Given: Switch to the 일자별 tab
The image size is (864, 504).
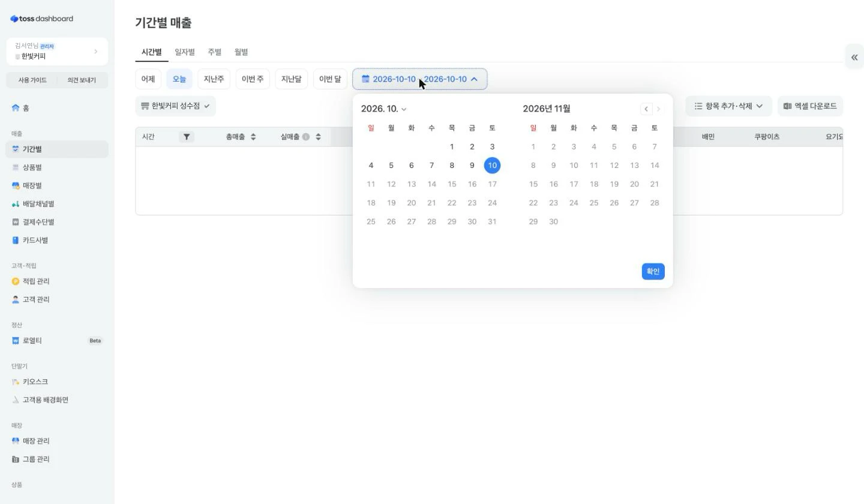Looking at the screenshot, I should [x=185, y=52].
